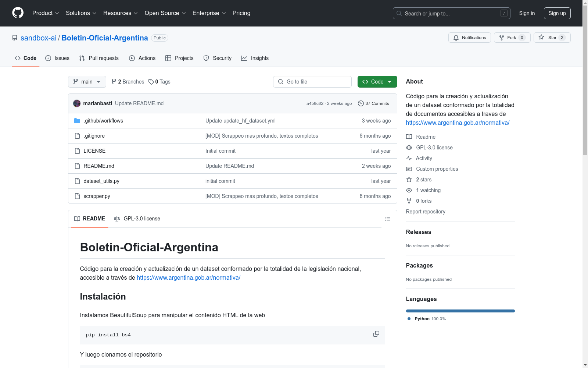Open the README outline icon
Screen dimensions: 588x368
pyautogui.click(x=388, y=219)
